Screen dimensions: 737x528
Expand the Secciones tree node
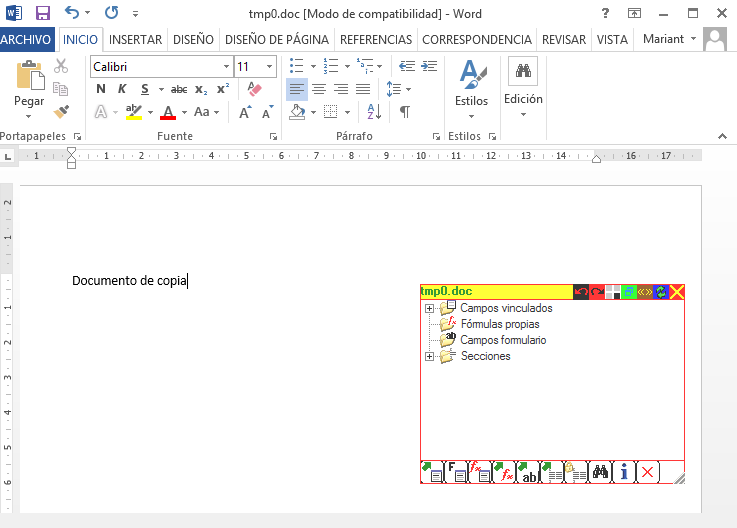pyautogui.click(x=429, y=356)
